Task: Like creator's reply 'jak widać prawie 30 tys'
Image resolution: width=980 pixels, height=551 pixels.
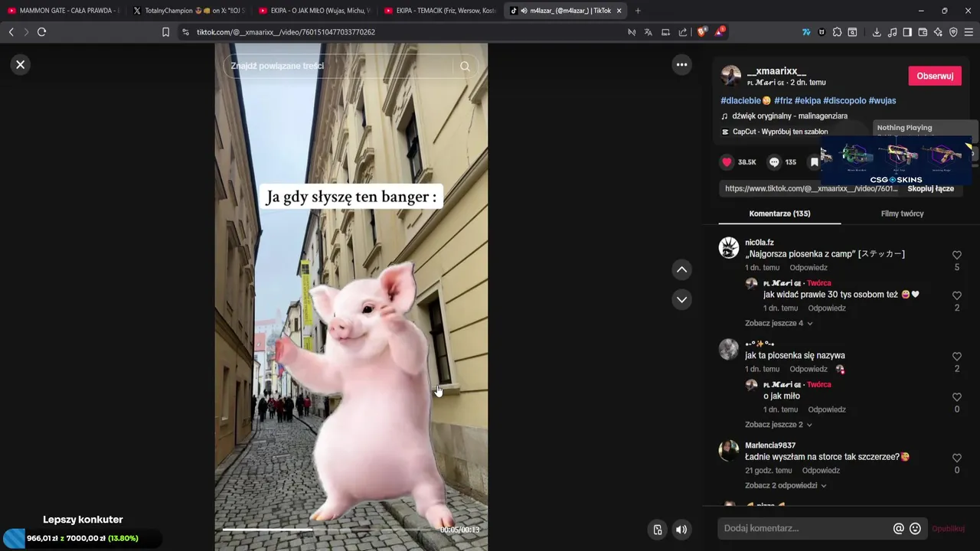Action: point(957,295)
